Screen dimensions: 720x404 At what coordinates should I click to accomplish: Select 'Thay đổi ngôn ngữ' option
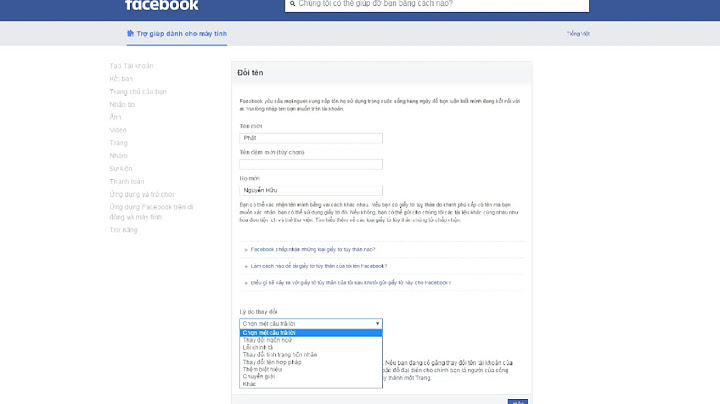pos(311,340)
